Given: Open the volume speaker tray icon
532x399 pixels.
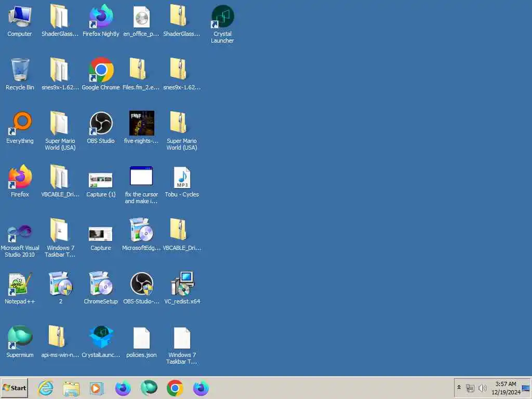Looking at the screenshot, I should (x=482, y=388).
